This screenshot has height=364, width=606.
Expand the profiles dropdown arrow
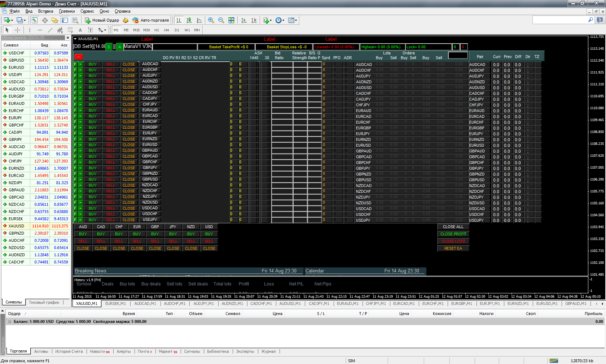pos(25,21)
